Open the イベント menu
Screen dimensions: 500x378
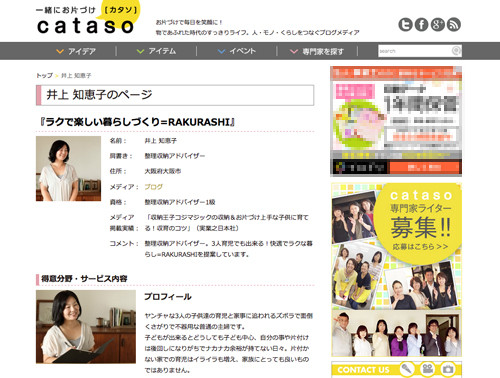coord(237,51)
